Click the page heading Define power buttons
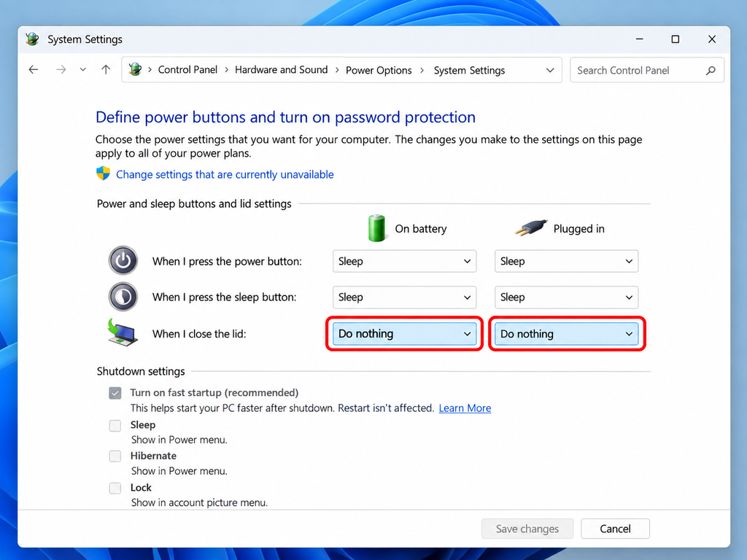Image resolution: width=747 pixels, height=560 pixels. (285, 117)
